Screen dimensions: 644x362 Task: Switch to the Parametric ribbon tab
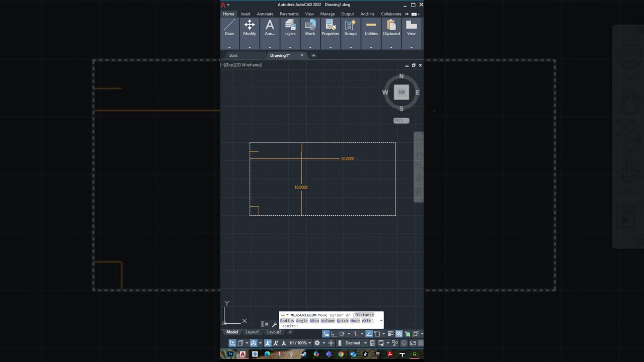(289, 14)
